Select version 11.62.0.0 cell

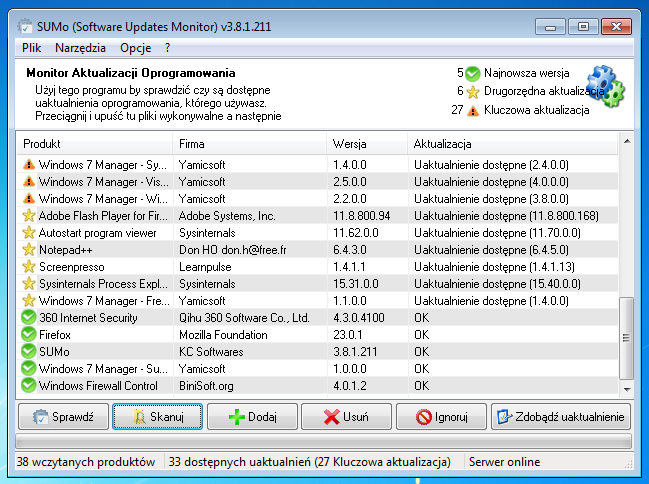pos(356,233)
